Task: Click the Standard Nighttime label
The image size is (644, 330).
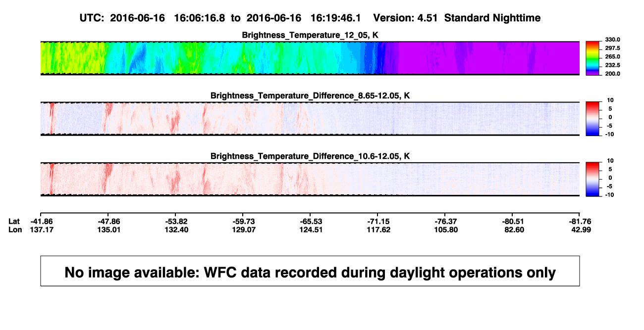Action: point(492,18)
